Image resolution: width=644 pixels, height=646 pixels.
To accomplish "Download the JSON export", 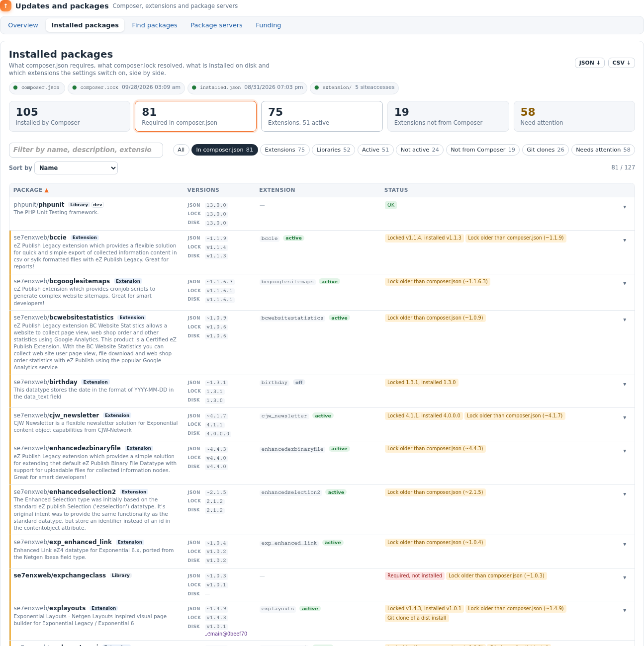I will point(590,63).
